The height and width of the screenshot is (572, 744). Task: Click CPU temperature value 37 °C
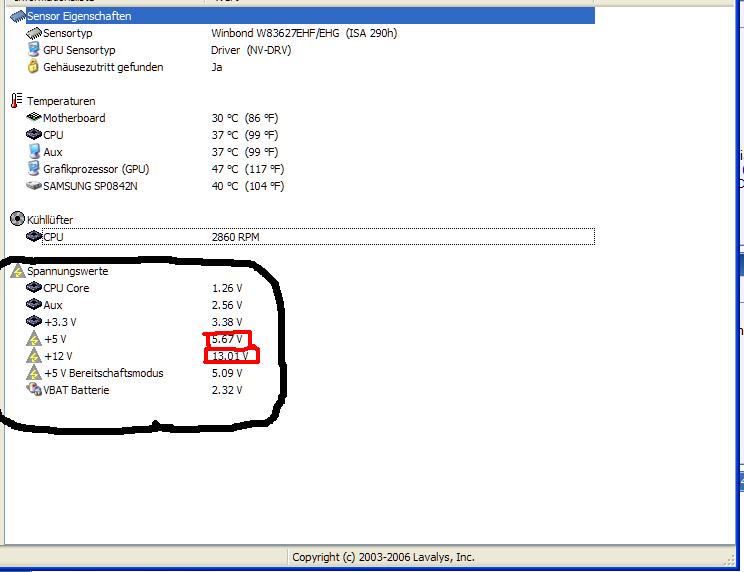pos(245,135)
